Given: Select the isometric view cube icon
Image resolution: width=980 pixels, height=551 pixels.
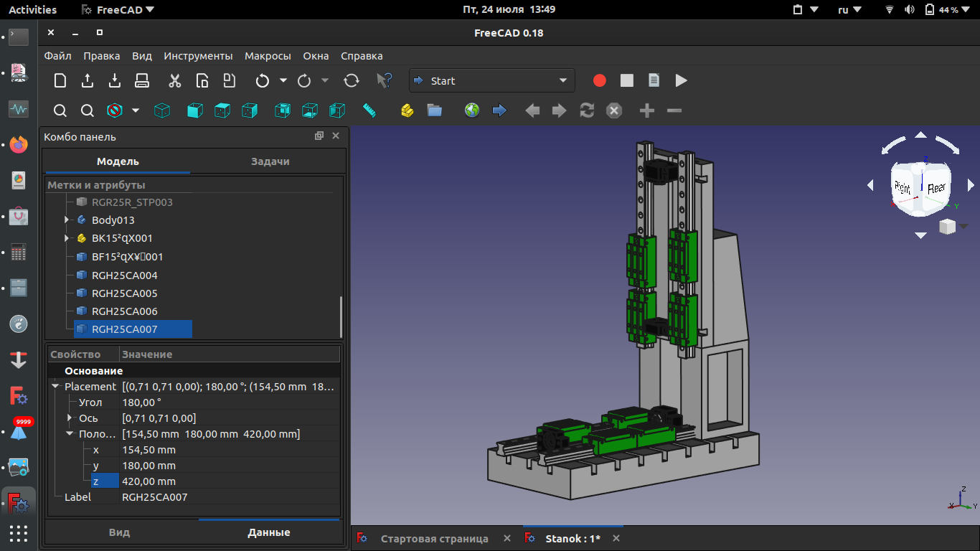Looking at the screenshot, I should point(163,110).
